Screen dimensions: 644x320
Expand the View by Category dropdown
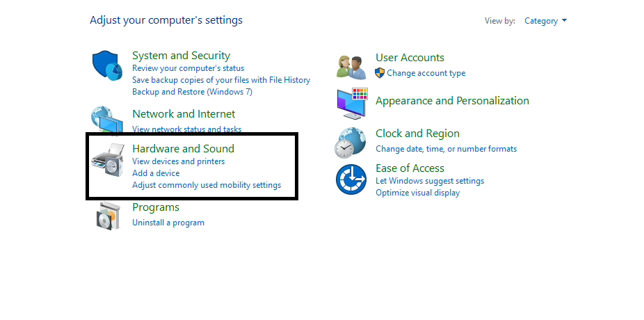point(545,21)
